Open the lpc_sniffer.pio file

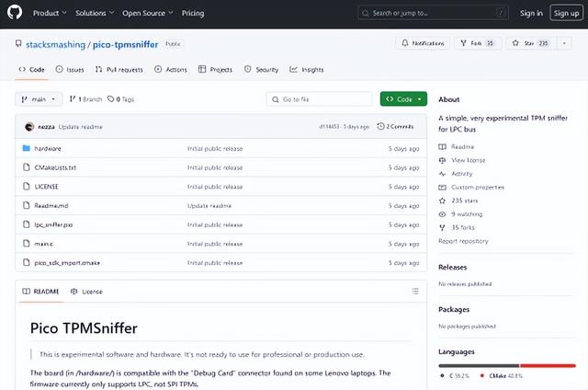click(x=53, y=224)
